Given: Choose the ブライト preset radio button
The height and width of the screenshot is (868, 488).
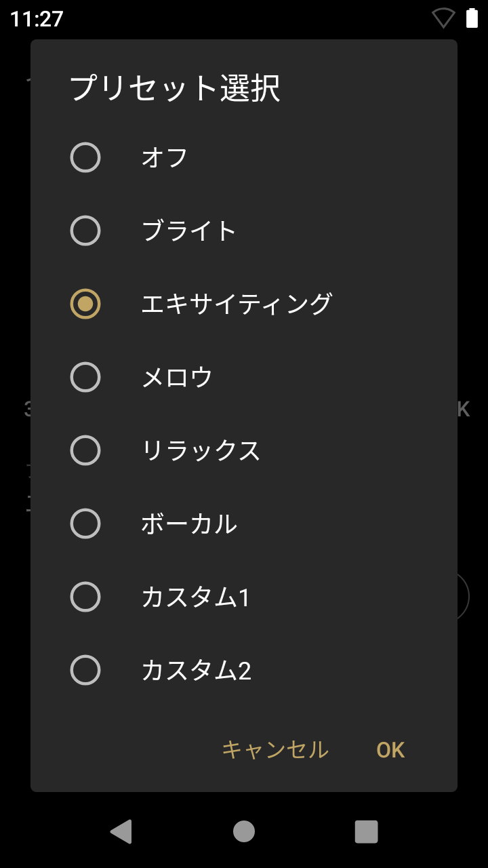Looking at the screenshot, I should pyautogui.click(x=85, y=231).
